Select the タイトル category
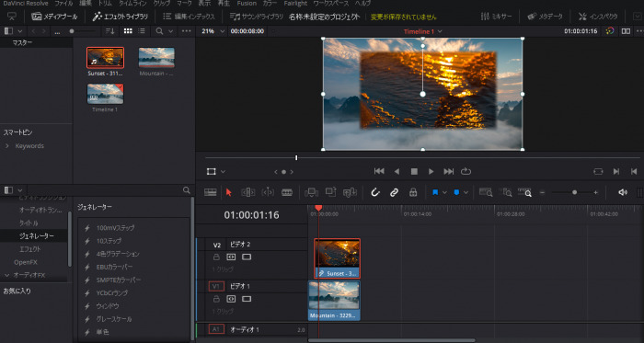Screen dimensions: 644x343 (x=29, y=223)
